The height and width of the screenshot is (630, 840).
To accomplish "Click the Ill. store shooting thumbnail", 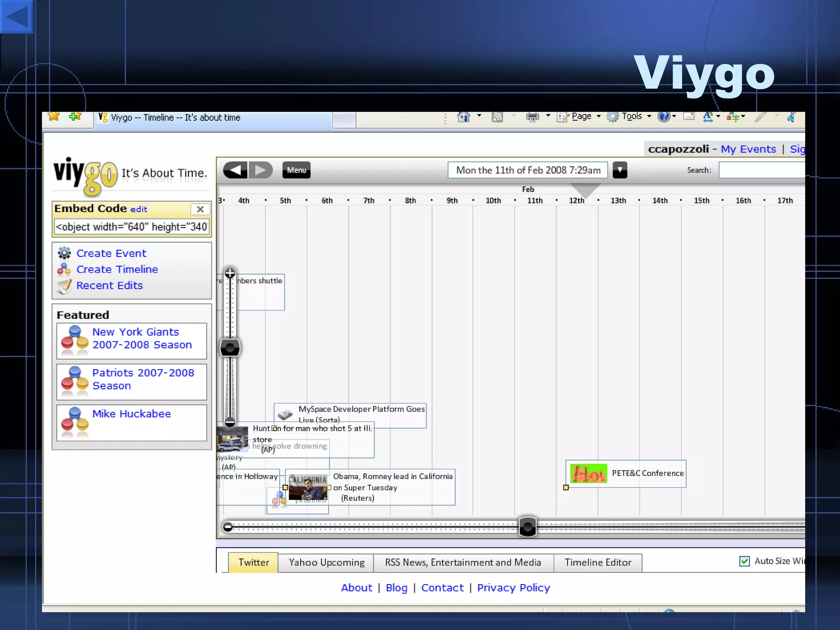I will point(233,439).
